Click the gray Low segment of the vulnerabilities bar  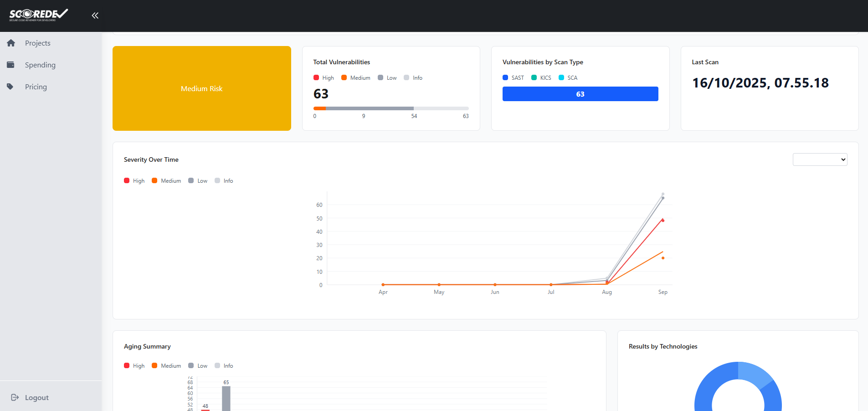[370, 108]
